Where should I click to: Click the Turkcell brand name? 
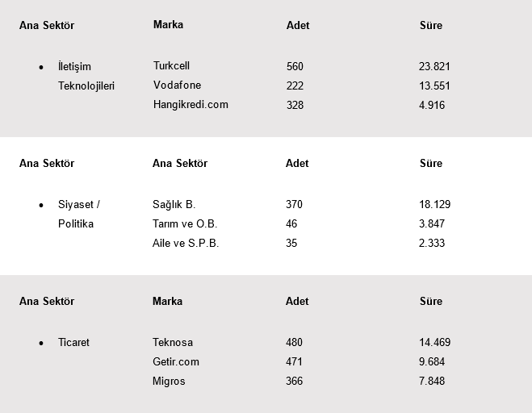tap(171, 66)
